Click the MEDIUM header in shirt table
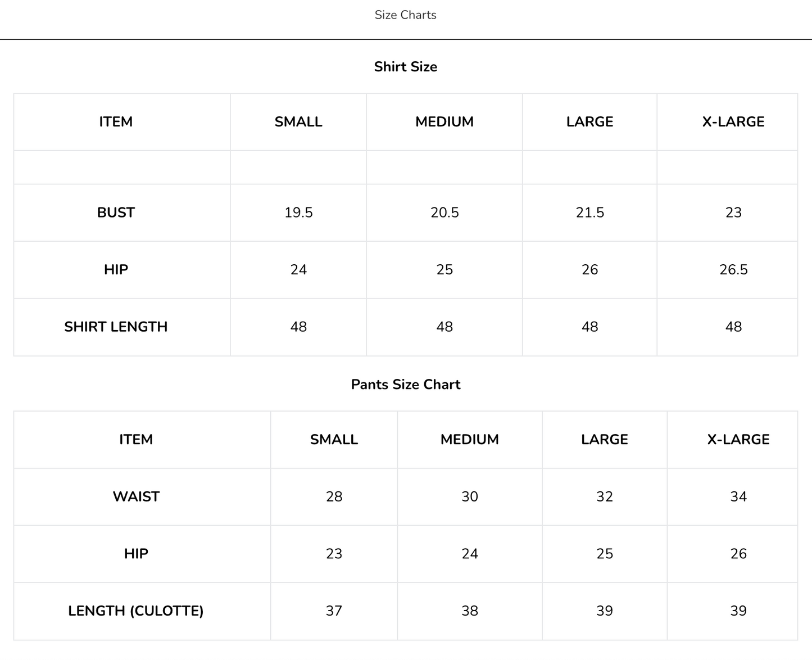The height and width of the screenshot is (660, 812). point(444,122)
